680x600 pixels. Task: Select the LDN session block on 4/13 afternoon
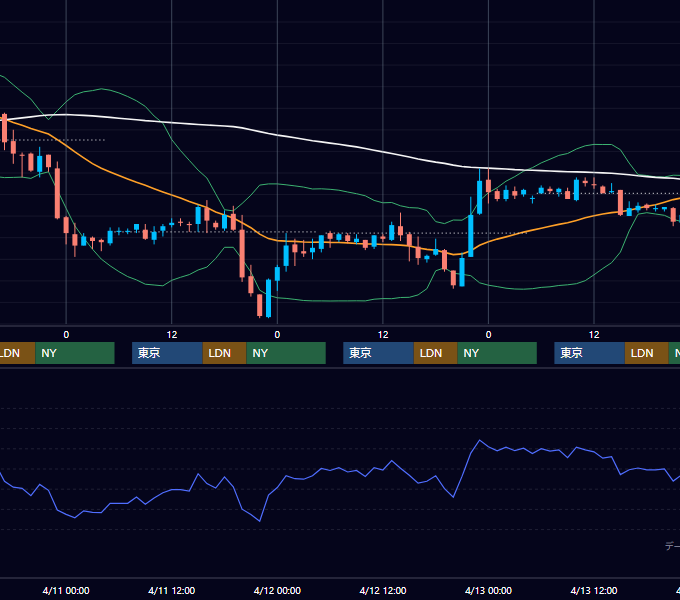click(647, 353)
